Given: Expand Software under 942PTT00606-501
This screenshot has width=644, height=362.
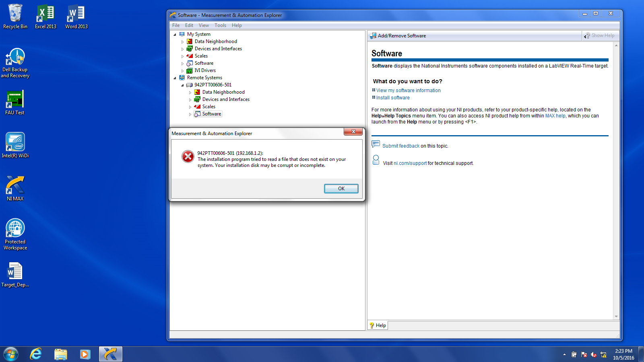Looking at the screenshot, I should pyautogui.click(x=190, y=114).
